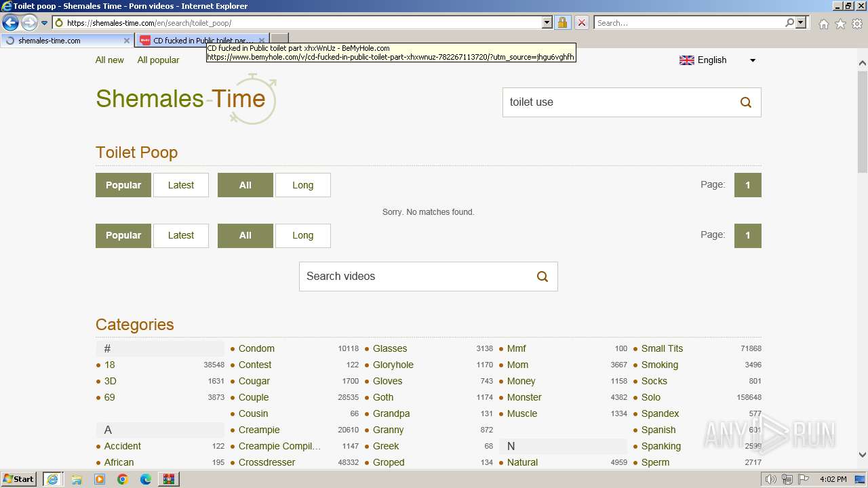Click the Internet Explorer search box
Viewport: 868px width, 488px height.
click(x=688, y=23)
